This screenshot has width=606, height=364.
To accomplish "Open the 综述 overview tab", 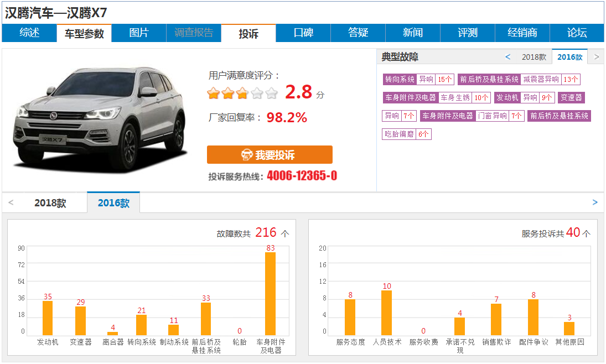I will click(x=29, y=33).
